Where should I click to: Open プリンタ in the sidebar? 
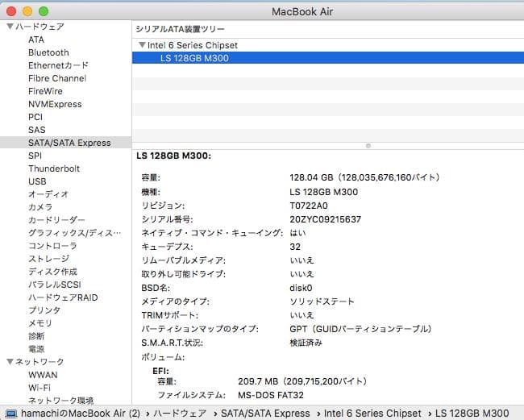[44, 310]
